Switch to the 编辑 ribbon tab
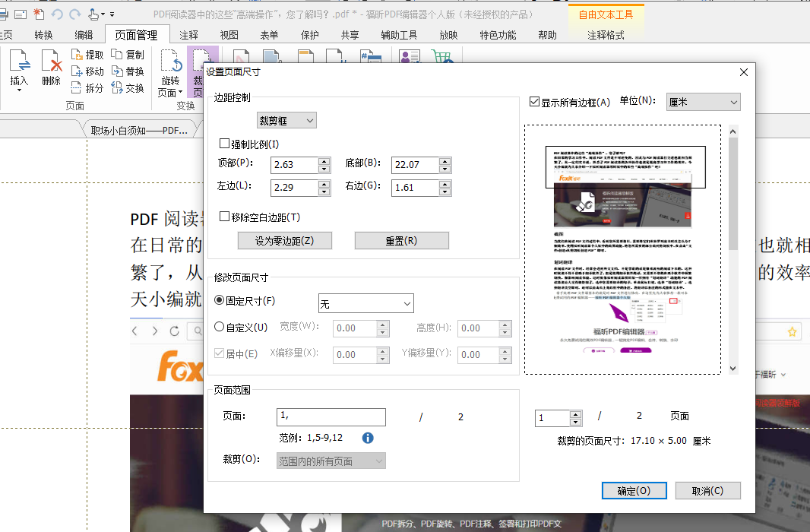 point(84,35)
